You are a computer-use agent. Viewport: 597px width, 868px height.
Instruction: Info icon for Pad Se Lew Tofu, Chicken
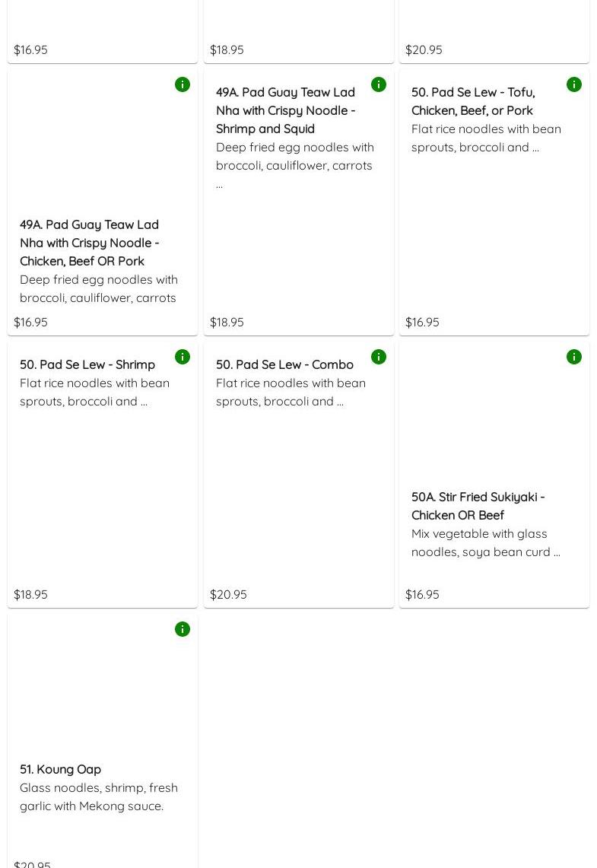574,84
